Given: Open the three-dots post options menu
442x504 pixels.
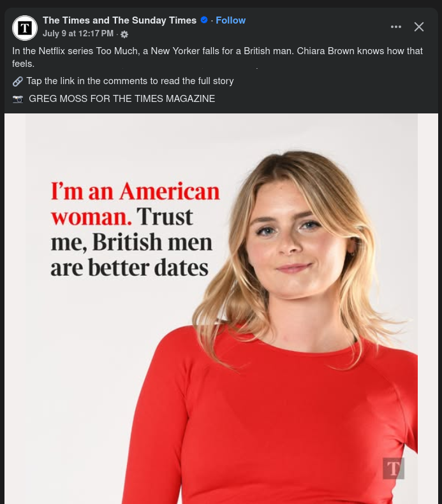Looking at the screenshot, I should 395,27.
